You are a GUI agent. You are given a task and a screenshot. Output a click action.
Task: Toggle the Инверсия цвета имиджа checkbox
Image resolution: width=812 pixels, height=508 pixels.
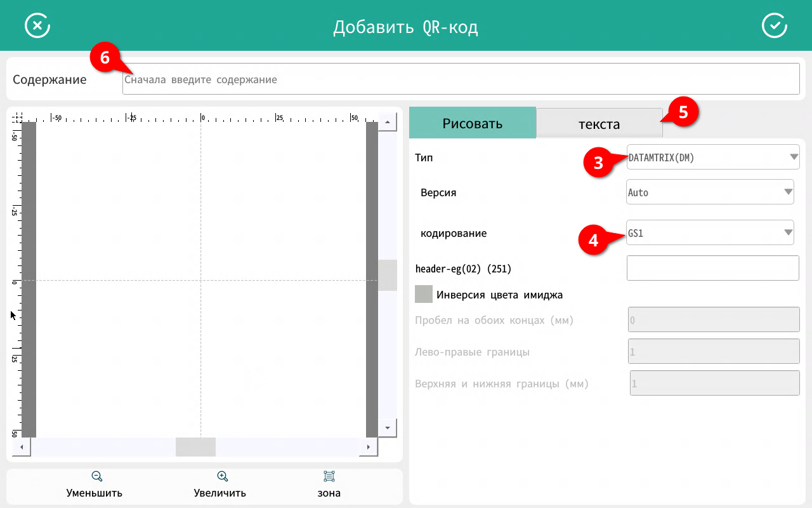(x=424, y=295)
